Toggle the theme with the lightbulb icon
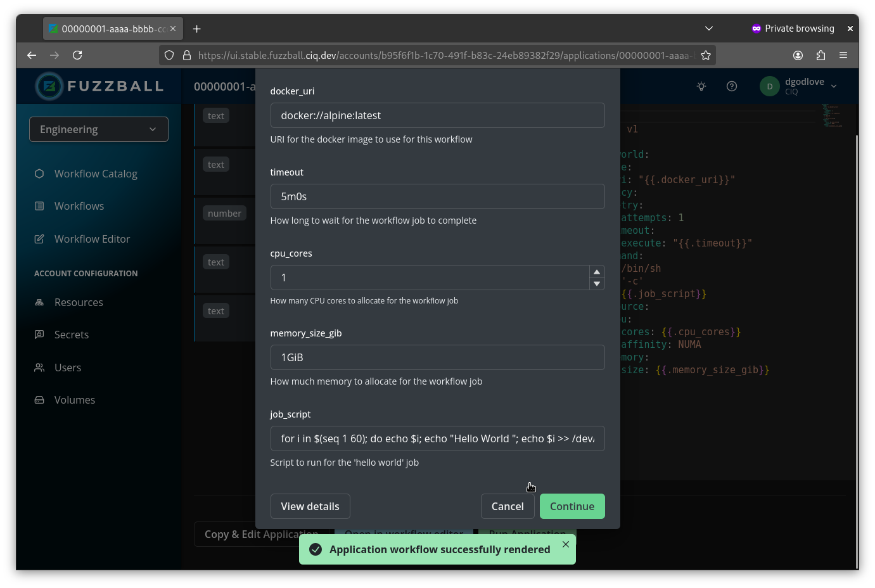This screenshot has height=588, width=875. pyautogui.click(x=701, y=86)
